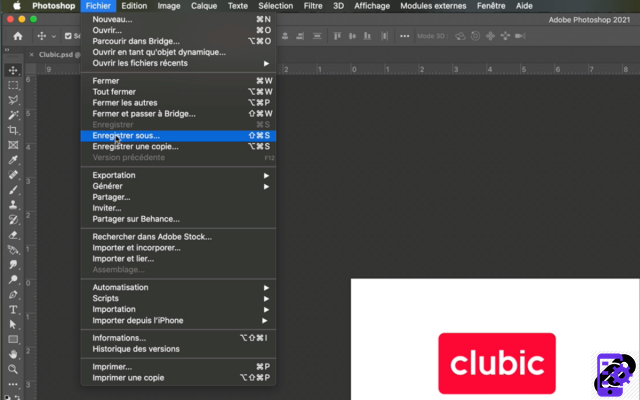Choose Enregistrer une copie… menu entry
This screenshot has height=400, width=640.
coord(178,147)
